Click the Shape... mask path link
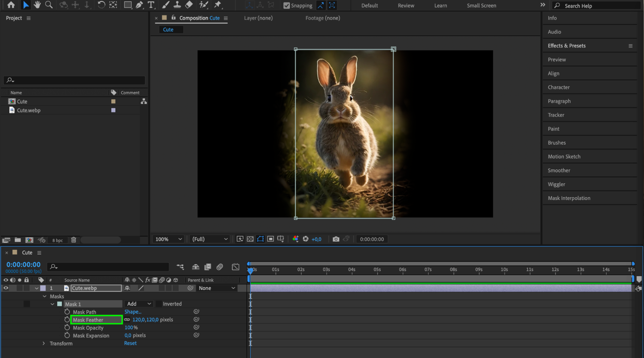This screenshot has width=644, height=358. pyautogui.click(x=133, y=312)
